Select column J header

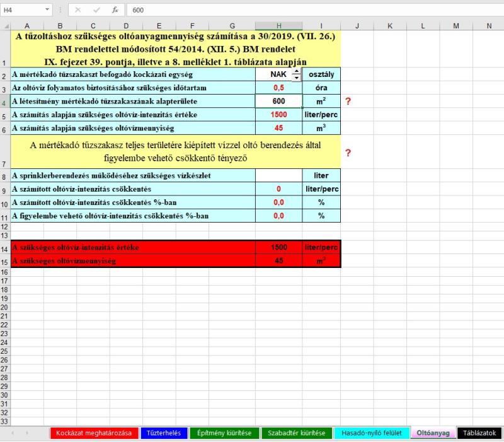357,26
